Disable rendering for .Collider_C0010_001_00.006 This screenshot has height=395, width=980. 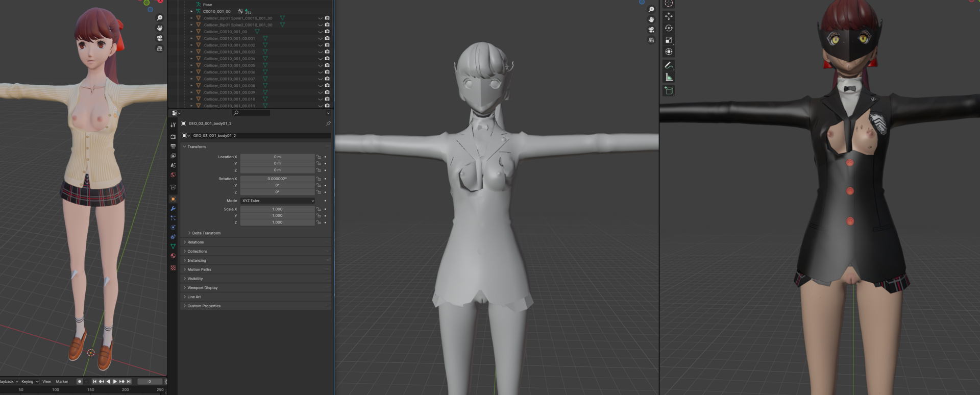coord(327,72)
